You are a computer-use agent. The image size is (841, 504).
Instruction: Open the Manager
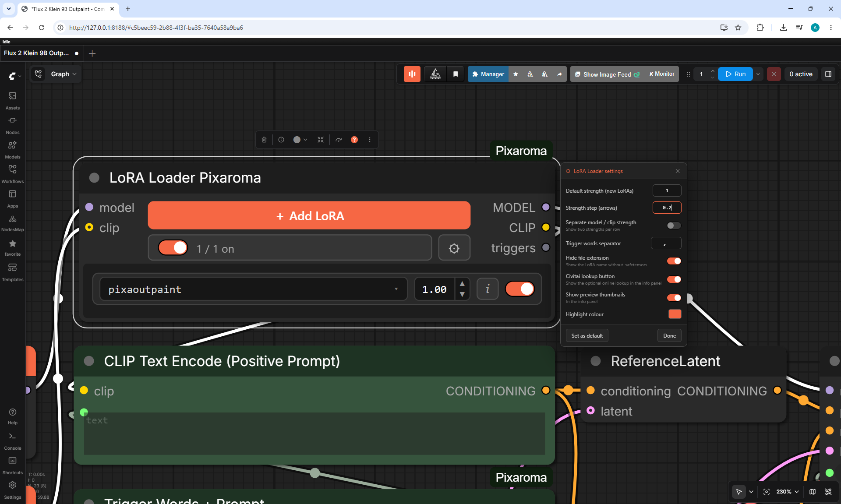pyautogui.click(x=488, y=74)
